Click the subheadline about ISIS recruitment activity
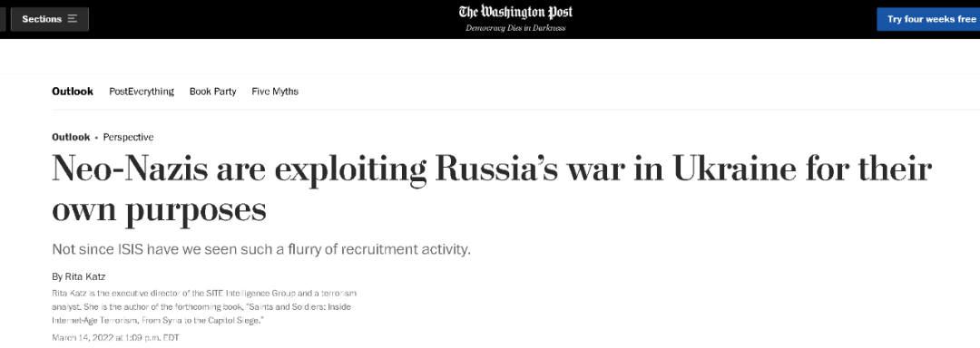The height and width of the screenshot is (348, 980). 261,250
